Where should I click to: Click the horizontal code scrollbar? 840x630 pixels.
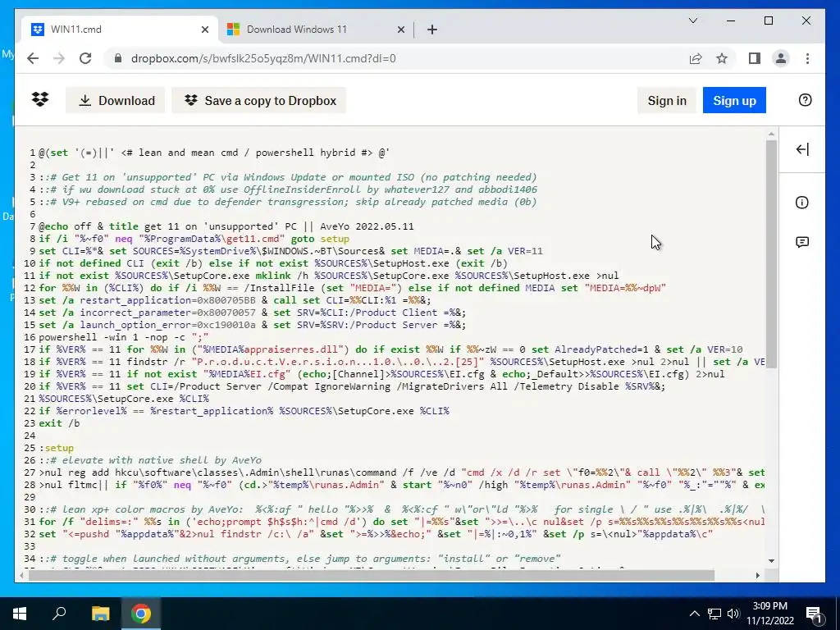coord(372,575)
